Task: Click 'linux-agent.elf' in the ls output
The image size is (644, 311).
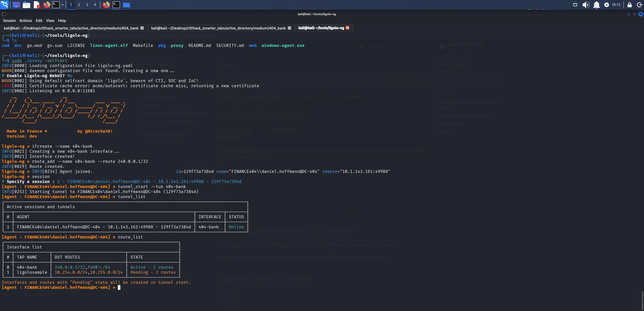Action: click(109, 45)
